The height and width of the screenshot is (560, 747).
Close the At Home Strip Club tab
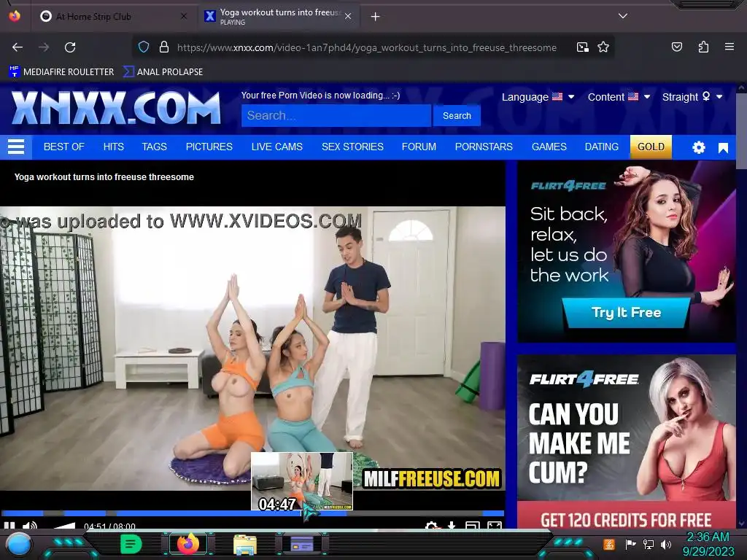pyautogui.click(x=184, y=16)
